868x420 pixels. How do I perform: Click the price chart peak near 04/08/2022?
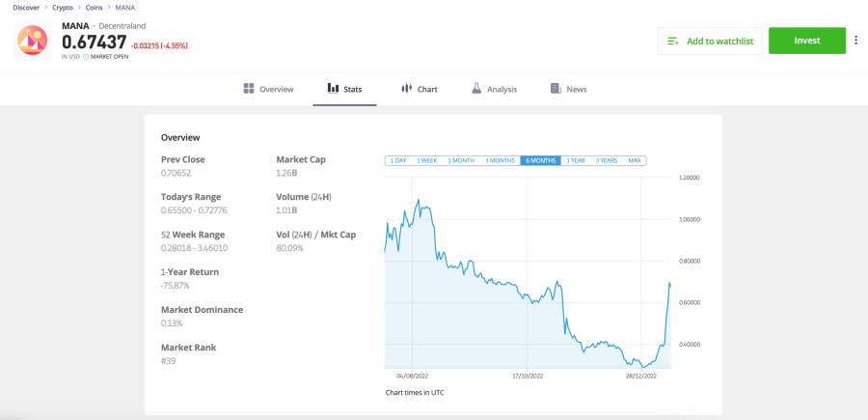click(418, 200)
